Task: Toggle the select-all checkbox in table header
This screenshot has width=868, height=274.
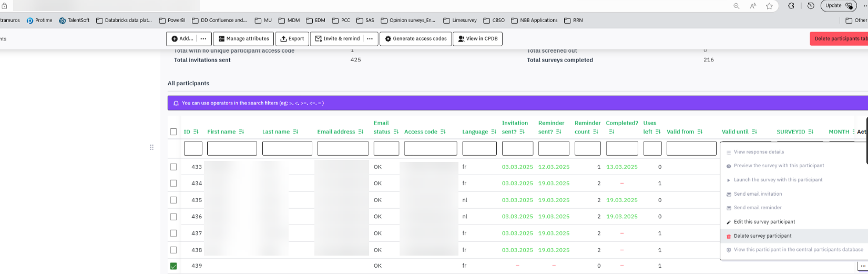Action: tap(173, 132)
